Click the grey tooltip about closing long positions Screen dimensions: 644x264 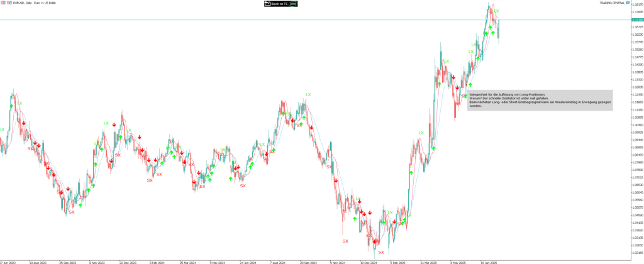coord(540,100)
